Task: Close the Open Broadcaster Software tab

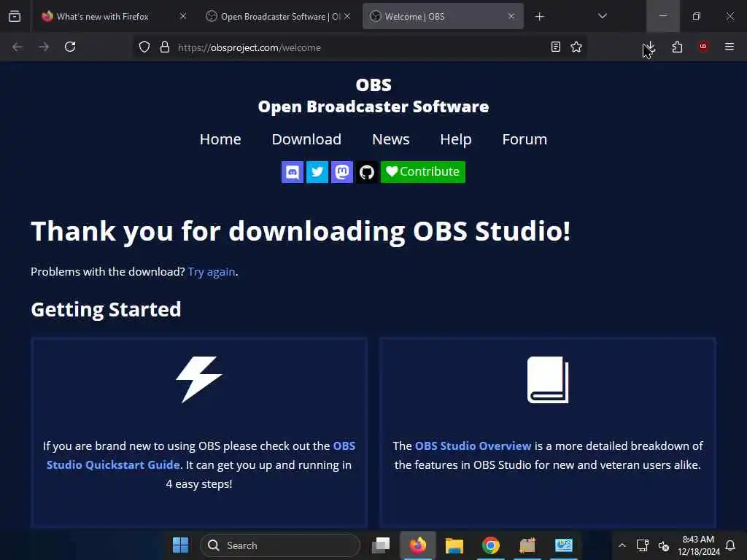Action: pos(347,16)
